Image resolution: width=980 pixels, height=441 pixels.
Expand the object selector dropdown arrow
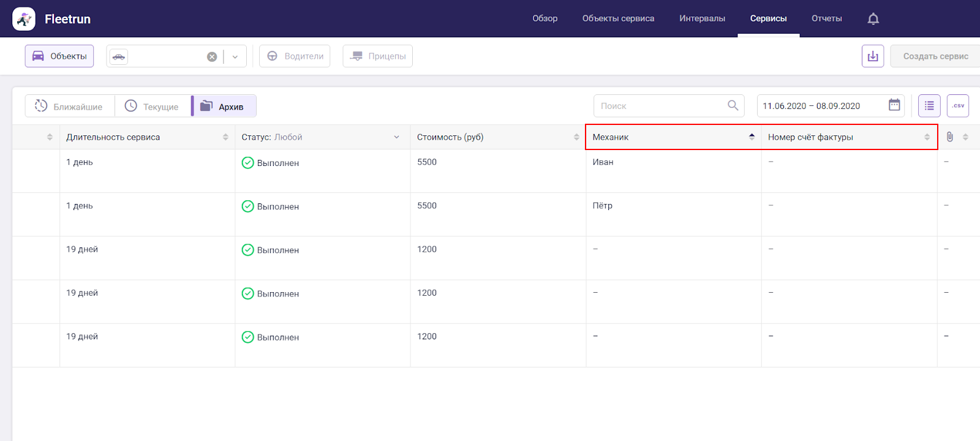tap(235, 57)
